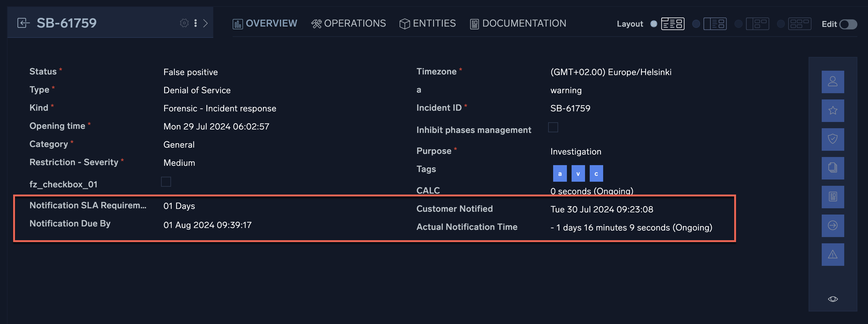Viewport: 868px width, 324px height.
Task: Toggle Edit mode switch
Action: [x=849, y=24]
